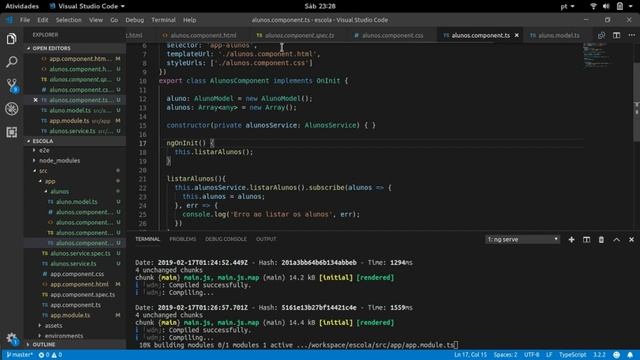Open the Extensions view in activity bar
Screen dimensions: 640x360
point(11,132)
